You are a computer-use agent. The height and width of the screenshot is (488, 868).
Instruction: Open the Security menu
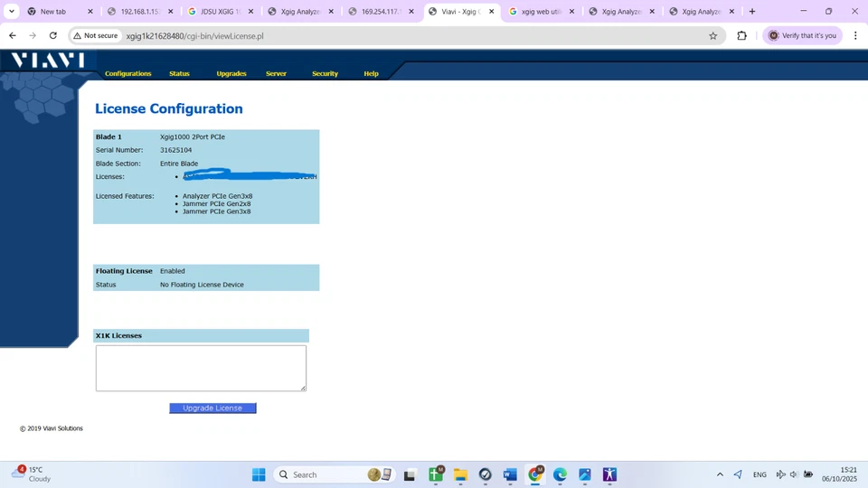(325, 73)
